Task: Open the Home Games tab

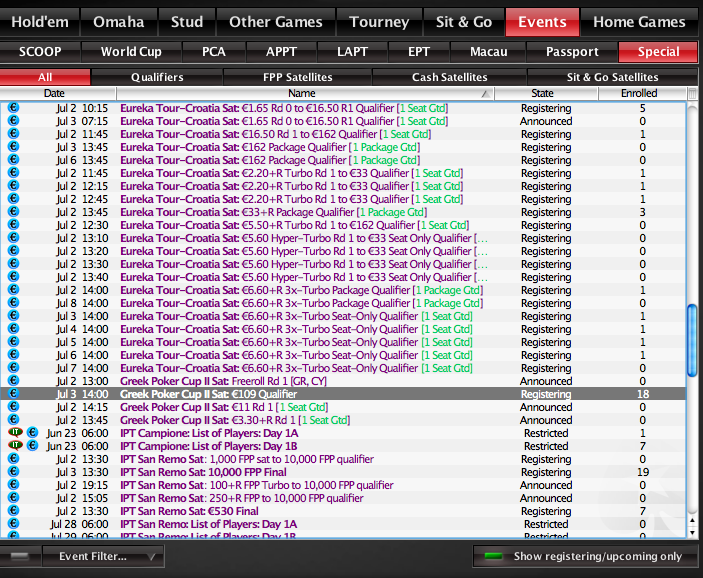Action: click(x=639, y=22)
